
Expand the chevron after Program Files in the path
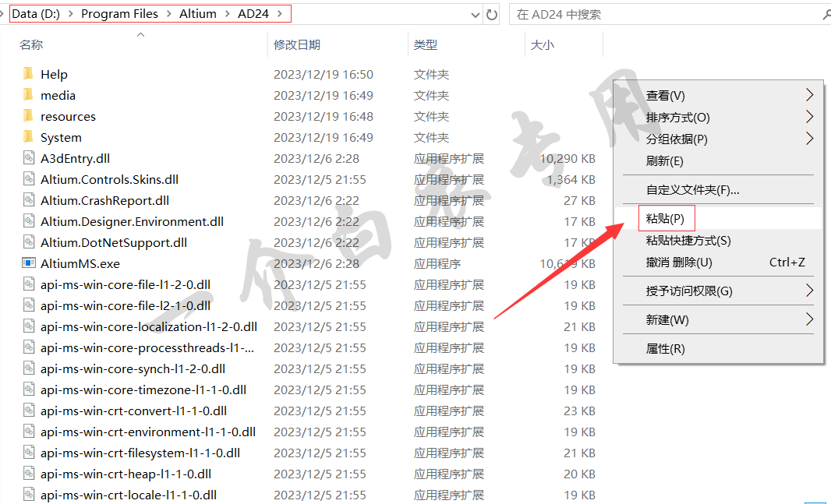pos(168,14)
